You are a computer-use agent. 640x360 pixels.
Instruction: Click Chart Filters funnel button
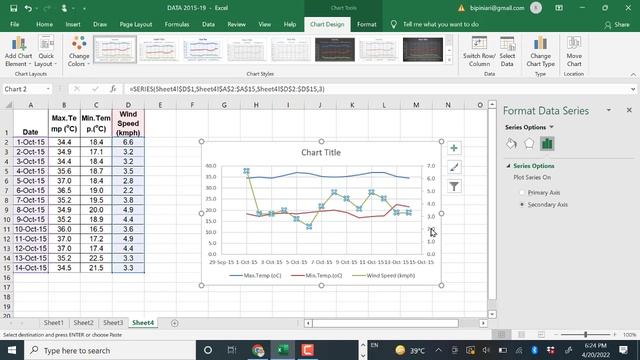point(454,187)
